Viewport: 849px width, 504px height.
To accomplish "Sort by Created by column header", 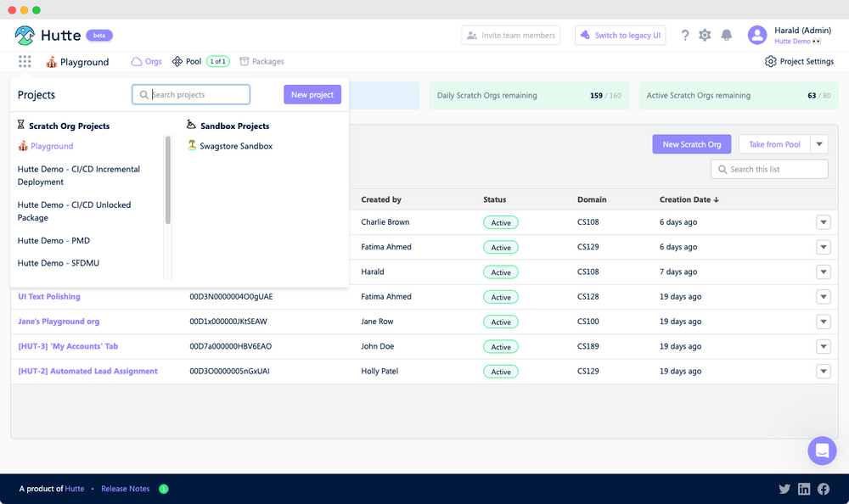I will 381,199.
